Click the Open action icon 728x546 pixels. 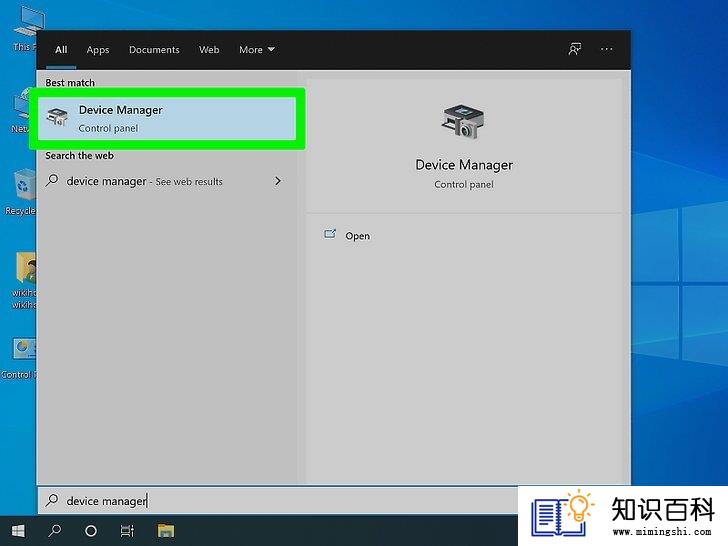[330, 234]
